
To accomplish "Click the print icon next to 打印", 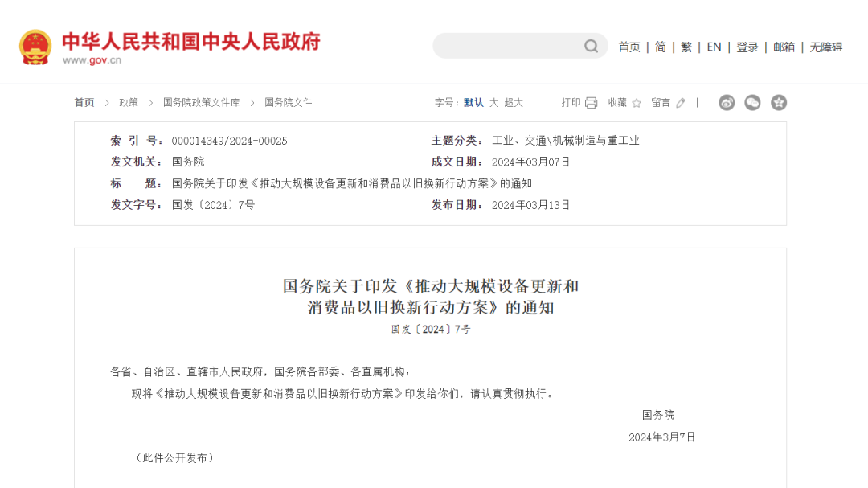I will coord(592,103).
